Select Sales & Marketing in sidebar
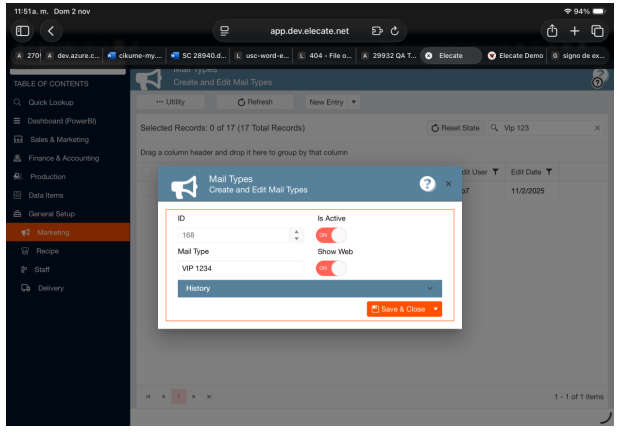 (59, 139)
